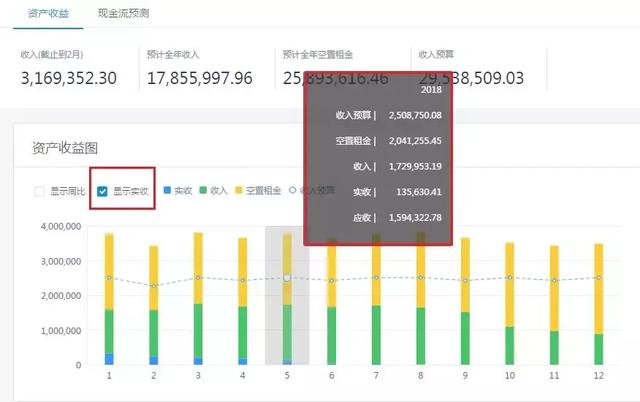
Task: Toggle the yellow 空置租金 legend icon
Action: click(239, 190)
